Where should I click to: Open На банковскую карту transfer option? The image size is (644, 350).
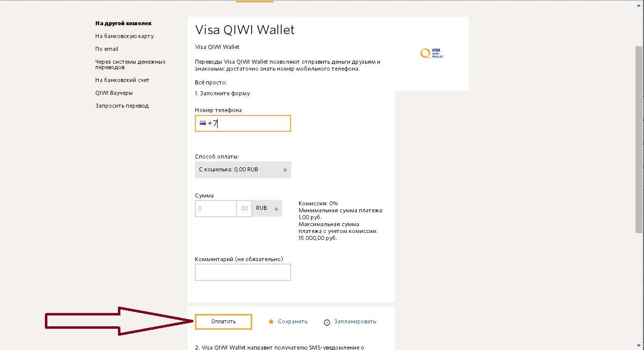pyautogui.click(x=124, y=36)
